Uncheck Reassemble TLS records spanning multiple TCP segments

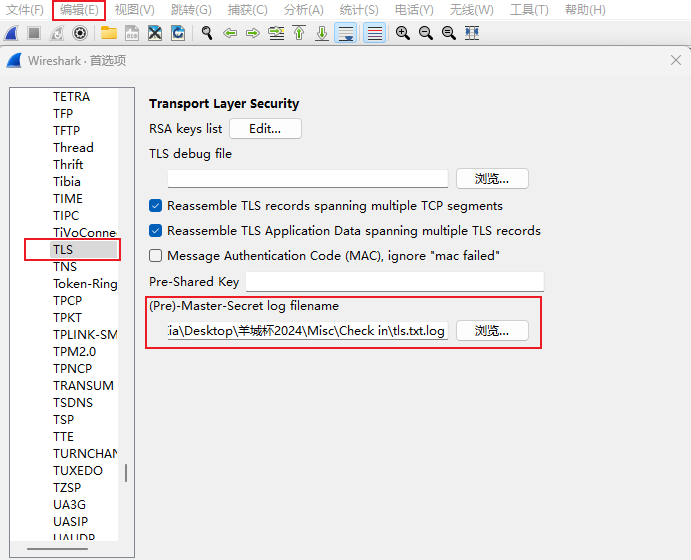156,206
